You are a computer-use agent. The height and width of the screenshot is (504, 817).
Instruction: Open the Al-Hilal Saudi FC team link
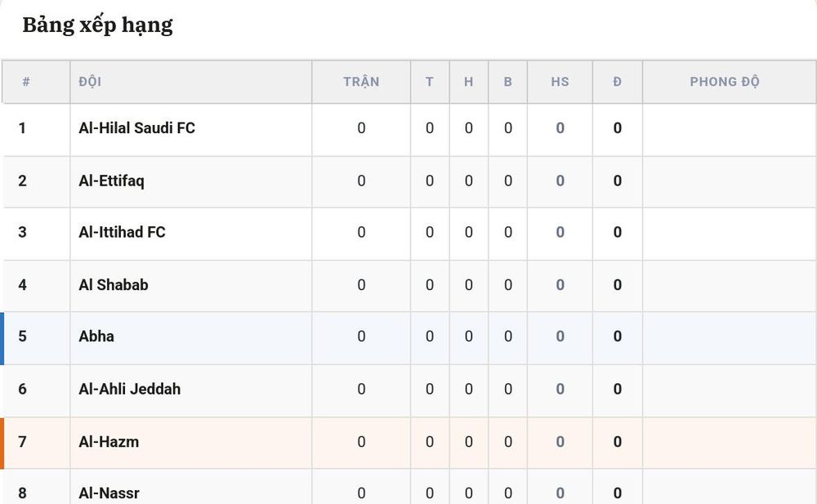click(136, 128)
